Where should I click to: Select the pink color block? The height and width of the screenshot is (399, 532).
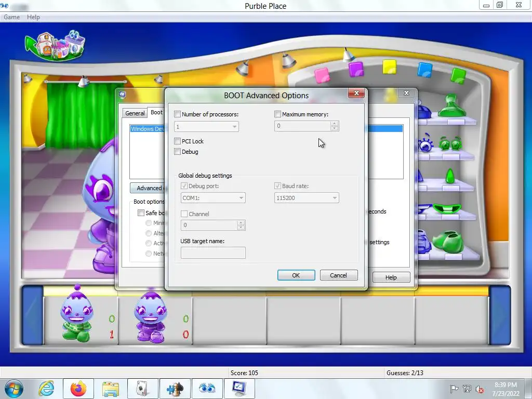[322, 75]
